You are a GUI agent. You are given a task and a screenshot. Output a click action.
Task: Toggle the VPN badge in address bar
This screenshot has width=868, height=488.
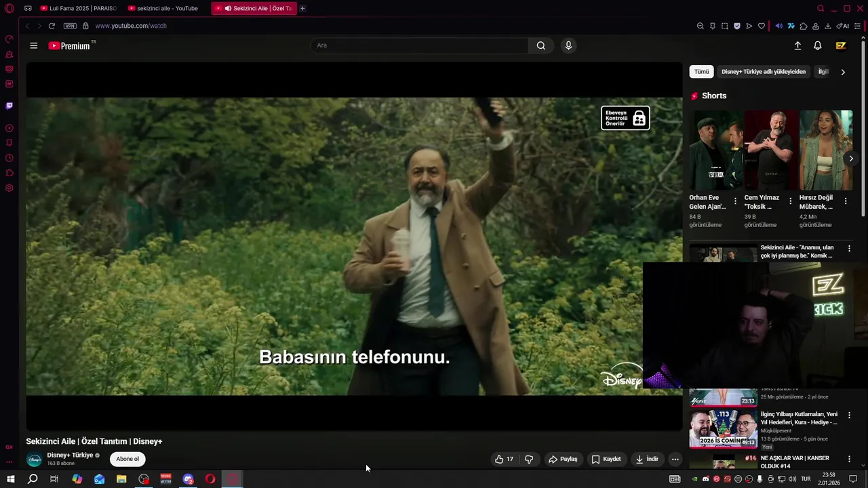coord(70,26)
